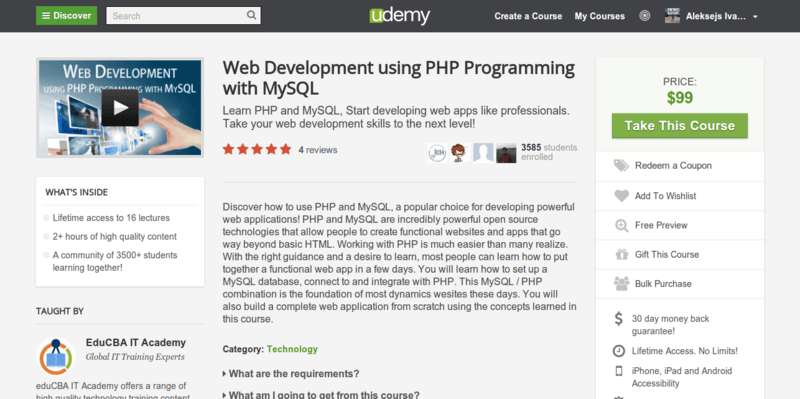800x399 pixels.
Task: Click community of 3500+ students text
Action: click(115, 261)
